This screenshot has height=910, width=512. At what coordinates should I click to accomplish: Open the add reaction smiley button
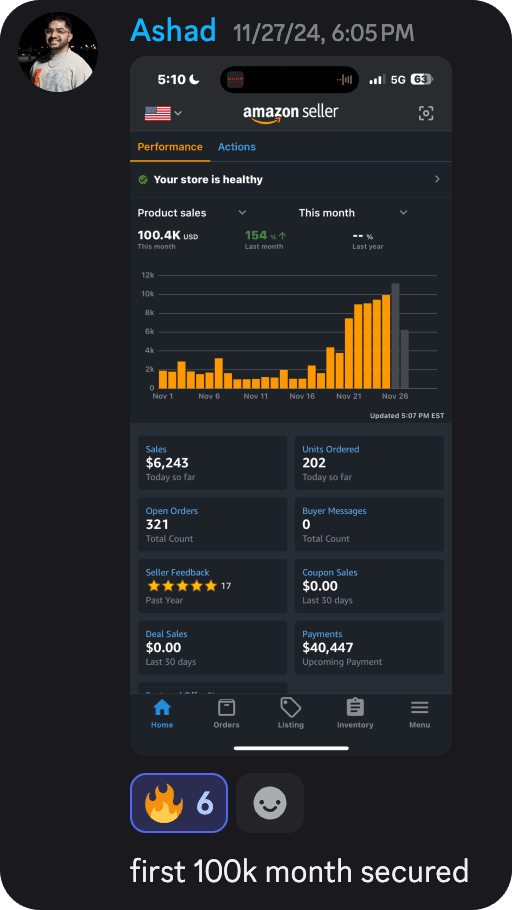coord(270,803)
